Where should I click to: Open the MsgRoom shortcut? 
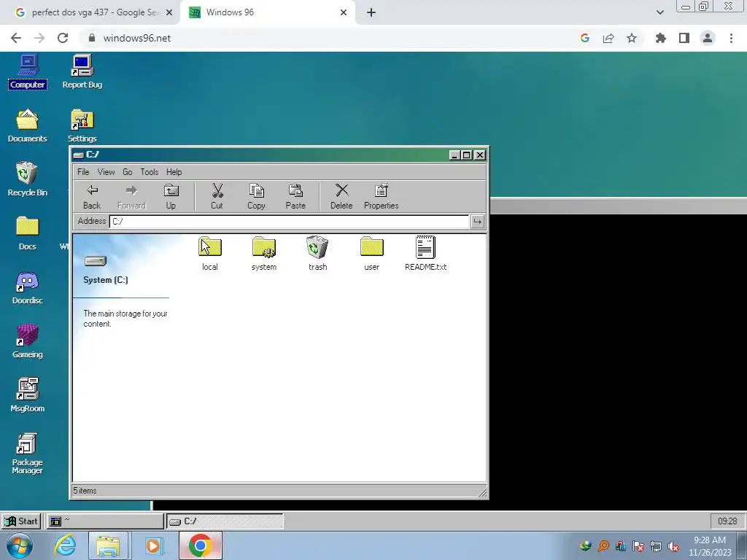click(28, 395)
